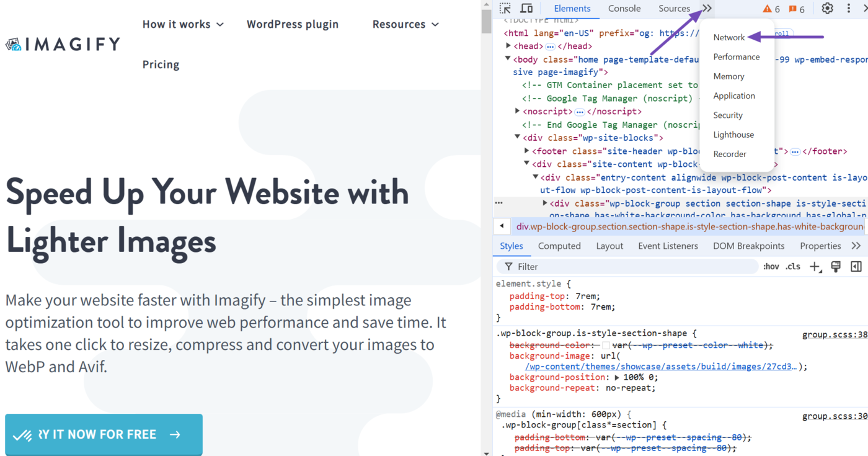Select the Styles tab
Viewport: 868px width, 456px height.
(x=511, y=246)
